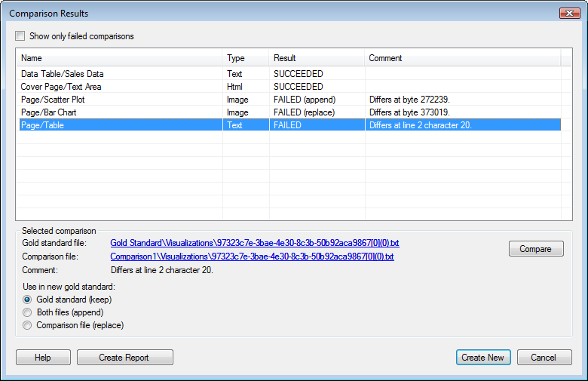Cancel the Comparison Results dialog
The width and height of the screenshot is (588, 381).
(544, 358)
